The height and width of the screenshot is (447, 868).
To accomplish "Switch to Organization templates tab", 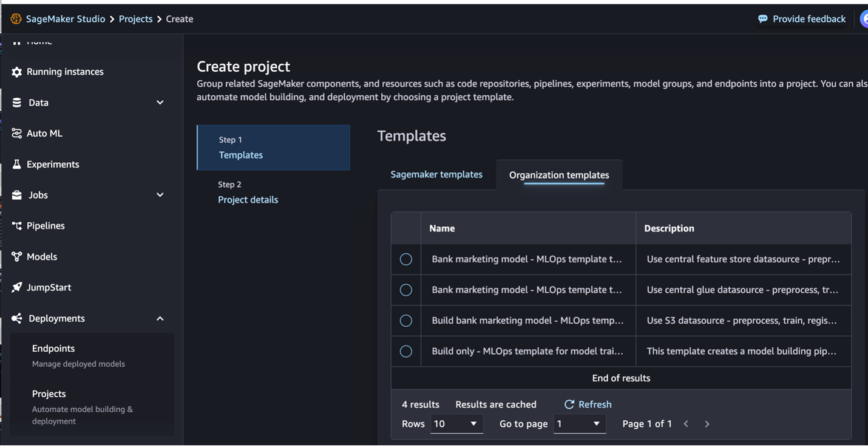I will pyautogui.click(x=559, y=175).
